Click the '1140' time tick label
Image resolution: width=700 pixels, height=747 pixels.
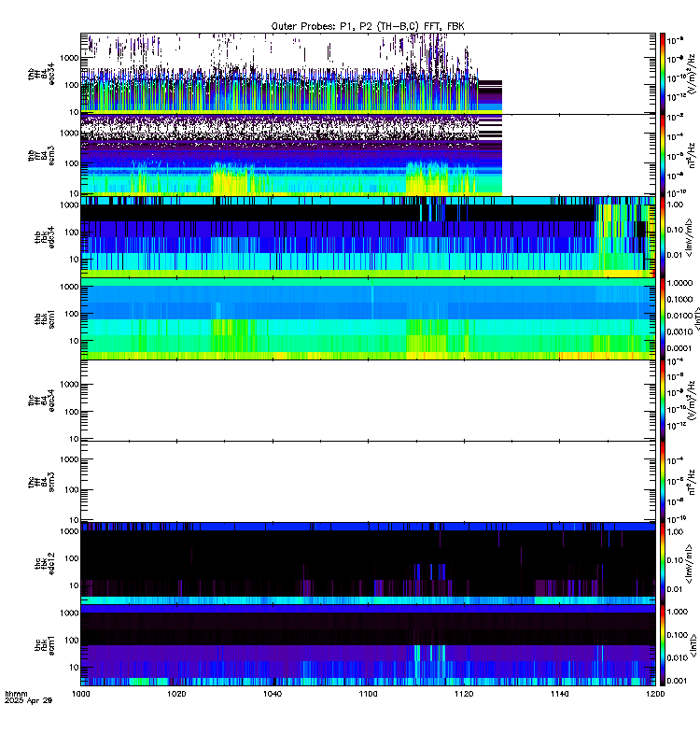[559, 694]
